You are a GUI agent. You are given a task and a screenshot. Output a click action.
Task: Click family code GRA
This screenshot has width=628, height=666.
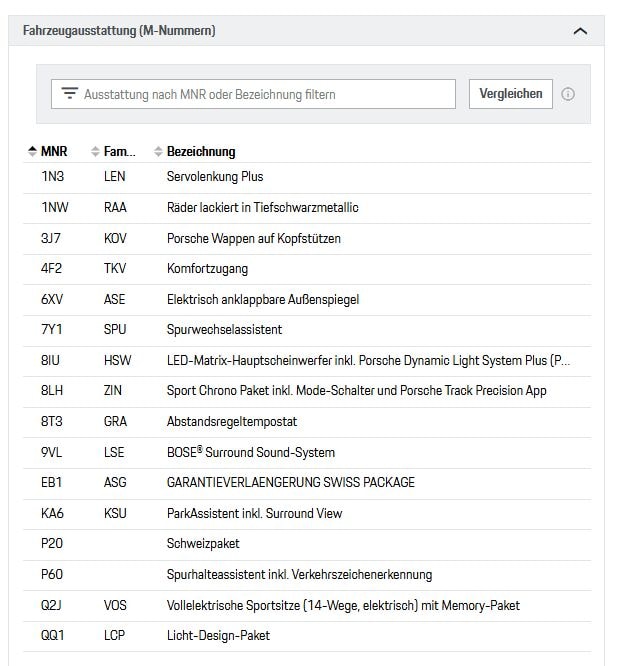[115, 421]
